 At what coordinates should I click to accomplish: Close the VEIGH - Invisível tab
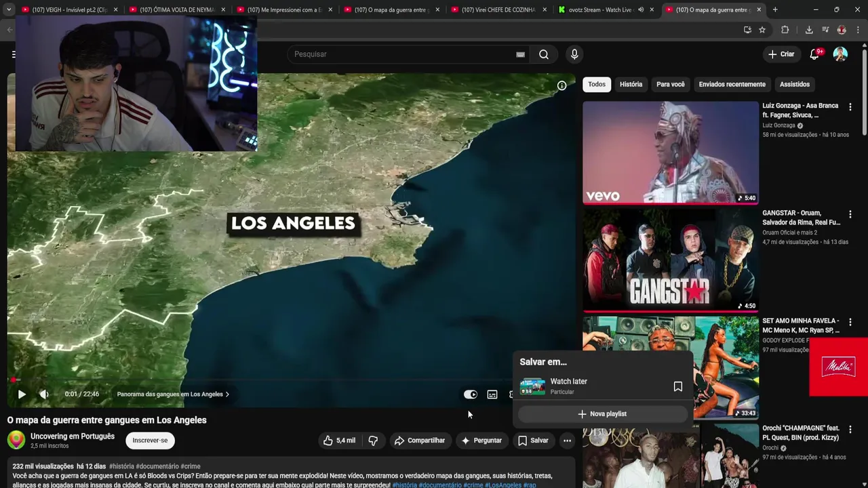point(116,9)
